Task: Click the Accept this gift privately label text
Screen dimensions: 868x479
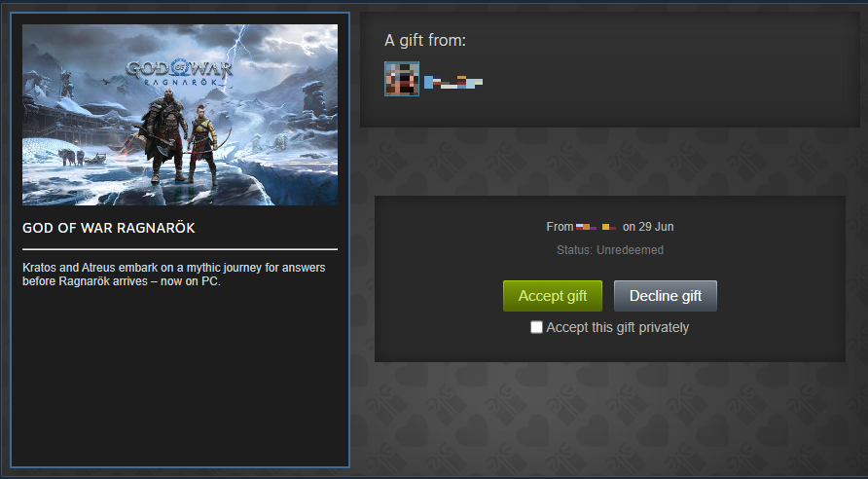Action: [618, 327]
